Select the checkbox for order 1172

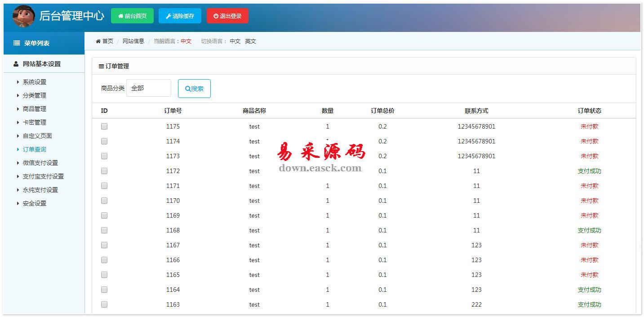(104, 171)
